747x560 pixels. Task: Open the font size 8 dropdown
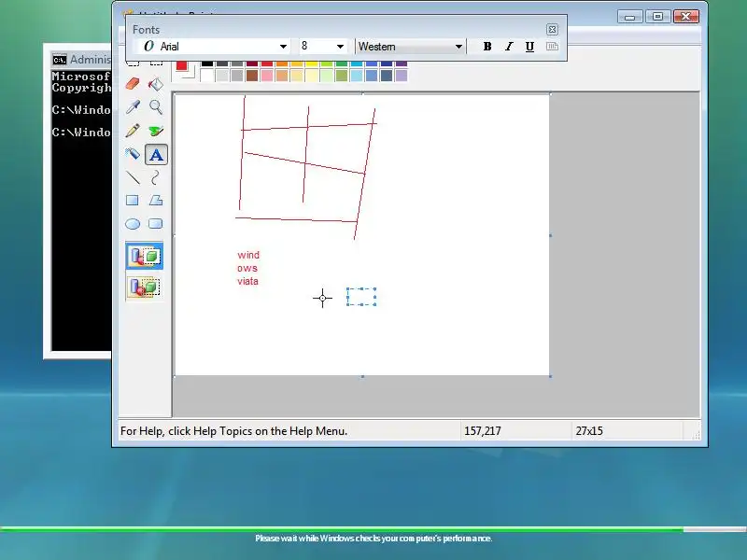340,47
